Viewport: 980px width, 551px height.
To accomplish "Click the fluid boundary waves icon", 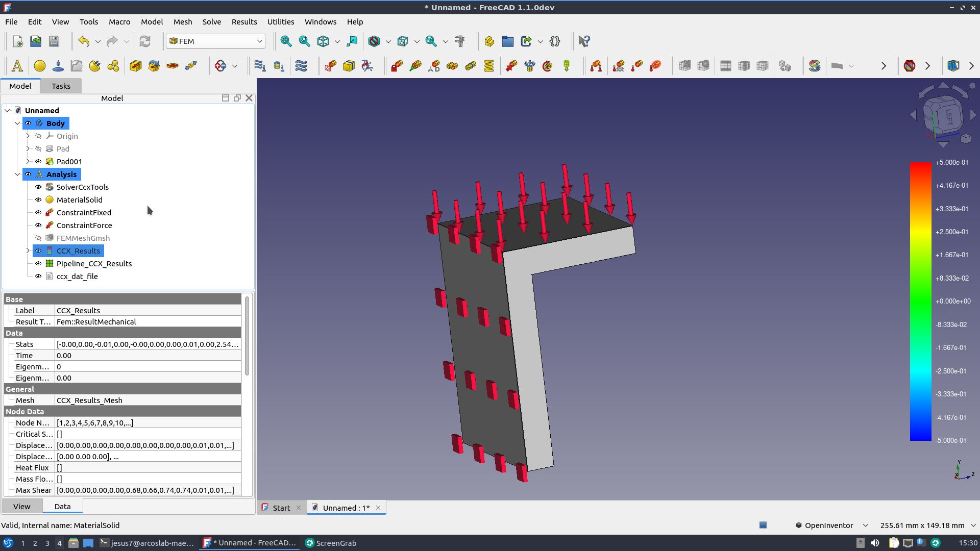I will (301, 66).
